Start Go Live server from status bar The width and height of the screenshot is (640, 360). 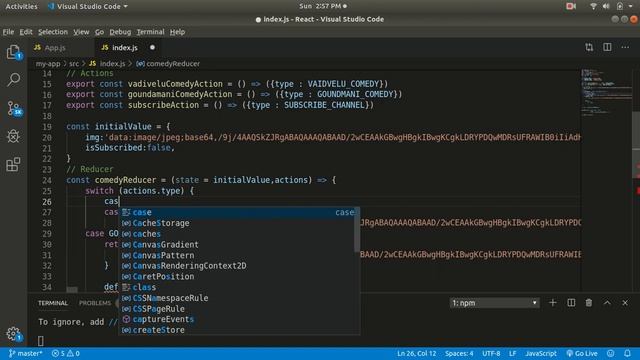[582, 353]
